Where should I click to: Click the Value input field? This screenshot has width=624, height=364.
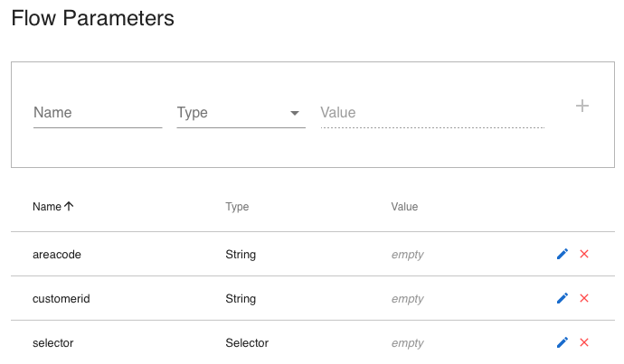[431, 113]
